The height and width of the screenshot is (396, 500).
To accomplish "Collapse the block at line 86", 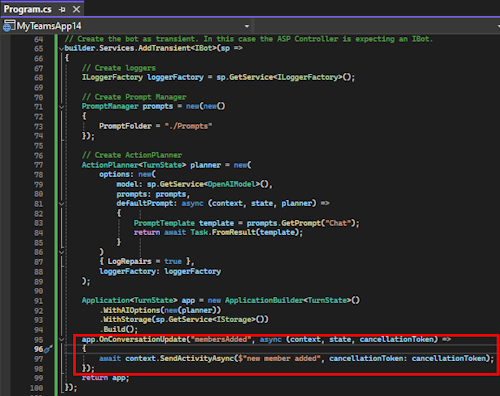I will (62, 252).
